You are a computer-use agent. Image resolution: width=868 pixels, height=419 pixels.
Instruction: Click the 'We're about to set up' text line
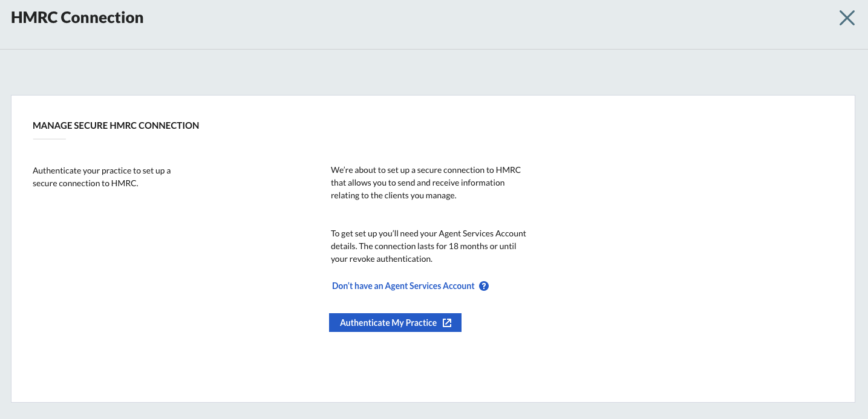click(x=425, y=170)
